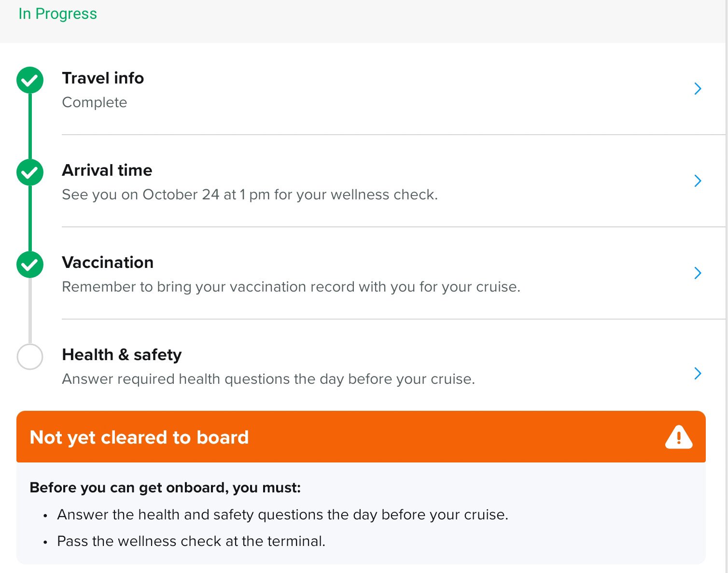The image size is (728, 573).
Task: Click the vaccination record reminder text
Action: click(x=291, y=287)
